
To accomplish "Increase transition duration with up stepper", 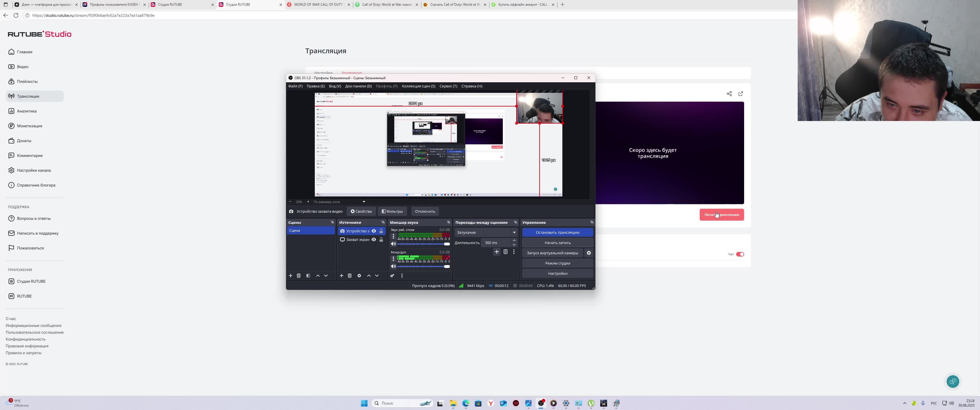I will click(514, 240).
